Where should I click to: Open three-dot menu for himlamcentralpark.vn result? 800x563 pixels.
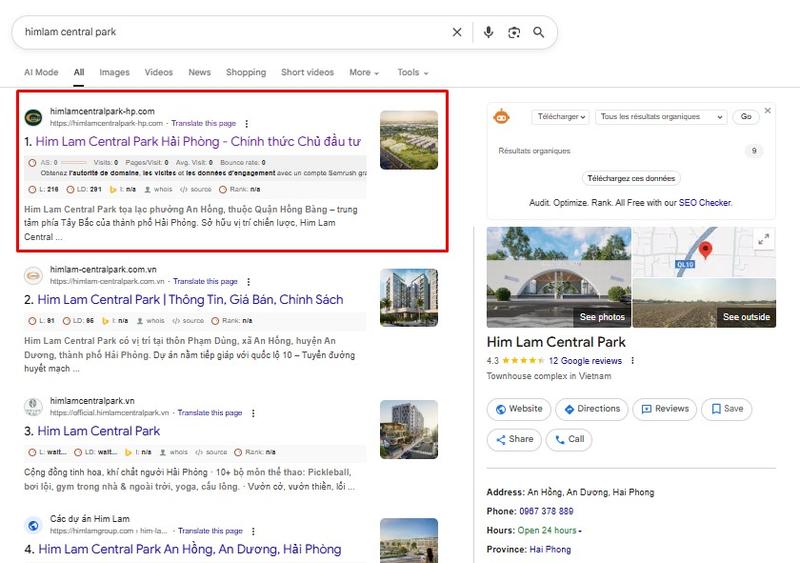click(x=253, y=413)
